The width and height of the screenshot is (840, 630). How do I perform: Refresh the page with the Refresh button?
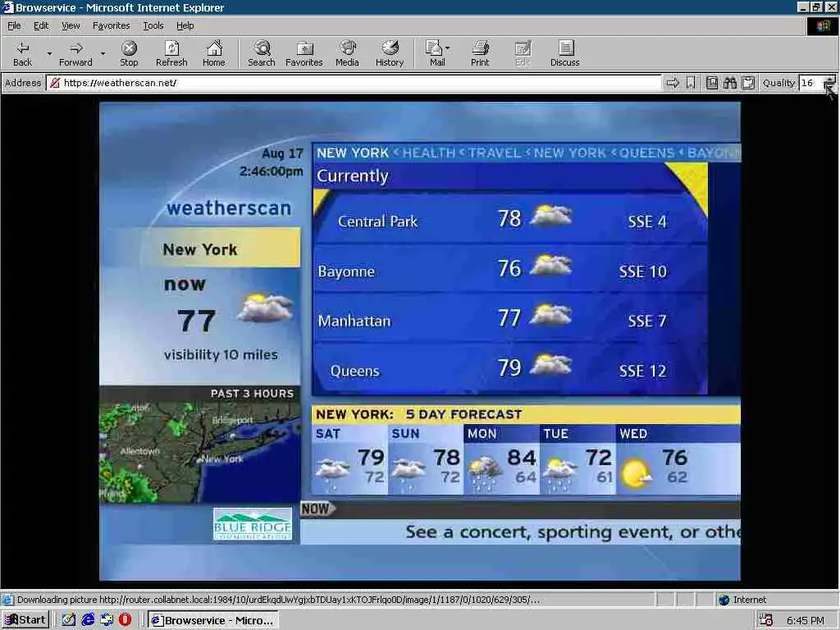[171, 53]
